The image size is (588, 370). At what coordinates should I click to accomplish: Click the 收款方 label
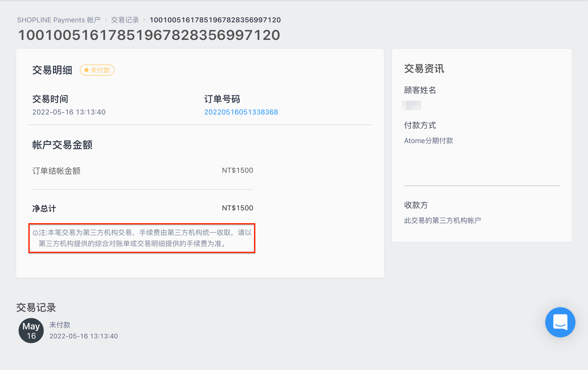[416, 205]
